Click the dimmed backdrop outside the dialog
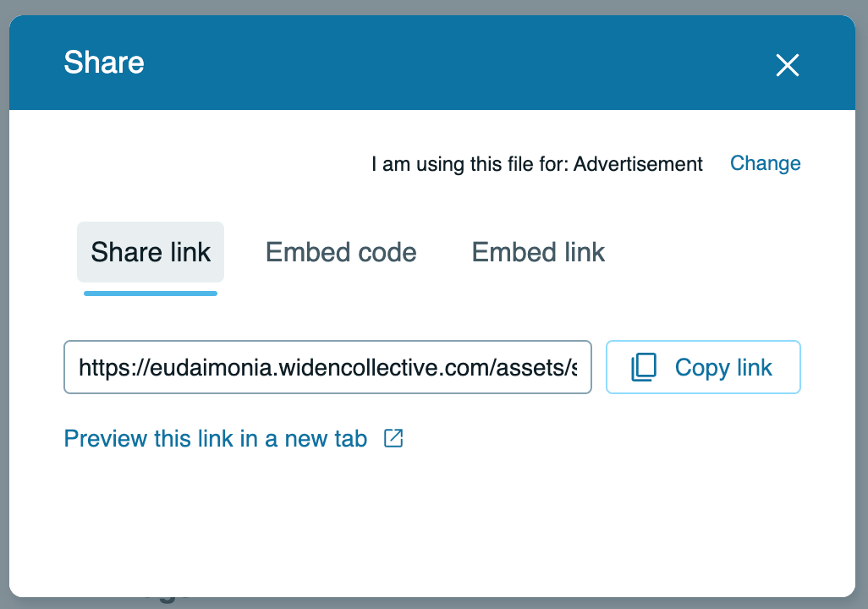Screen dimensions: 868x609 pos(861,338)
